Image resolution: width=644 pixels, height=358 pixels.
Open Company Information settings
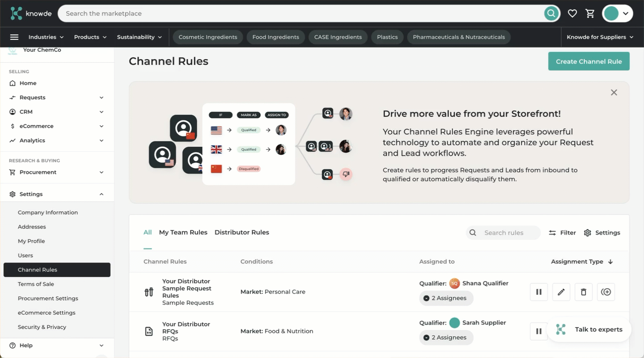pos(48,213)
